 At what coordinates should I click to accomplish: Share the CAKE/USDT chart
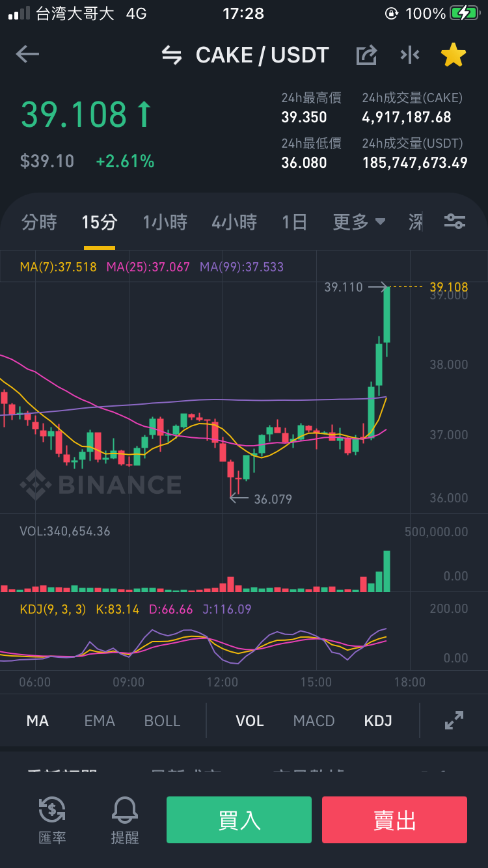(366, 55)
